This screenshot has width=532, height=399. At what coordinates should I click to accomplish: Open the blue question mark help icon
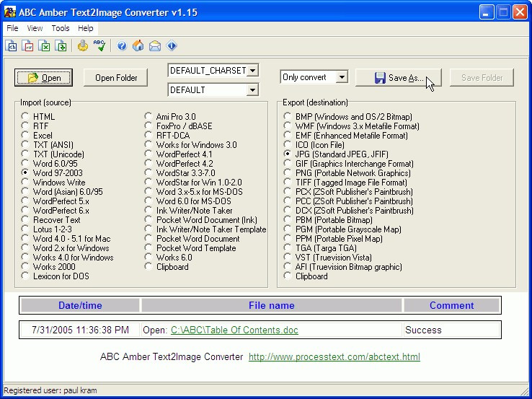(x=122, y=45)
